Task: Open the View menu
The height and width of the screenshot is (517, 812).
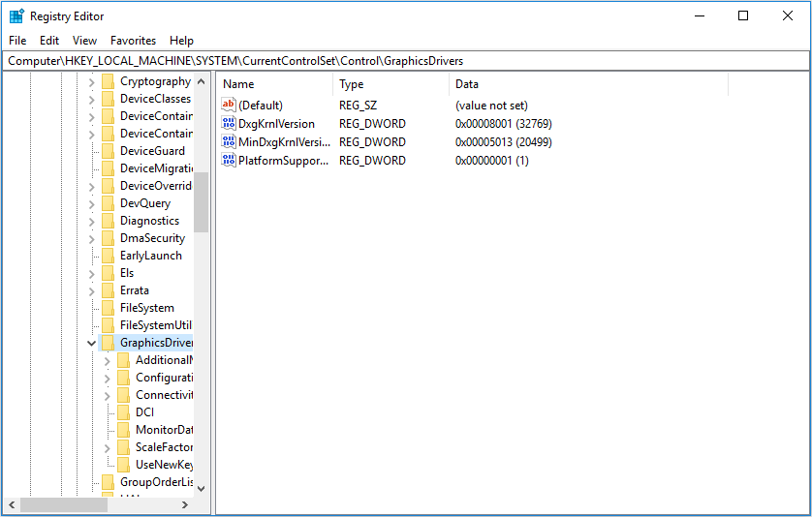Action: click(x=84, y=41)
